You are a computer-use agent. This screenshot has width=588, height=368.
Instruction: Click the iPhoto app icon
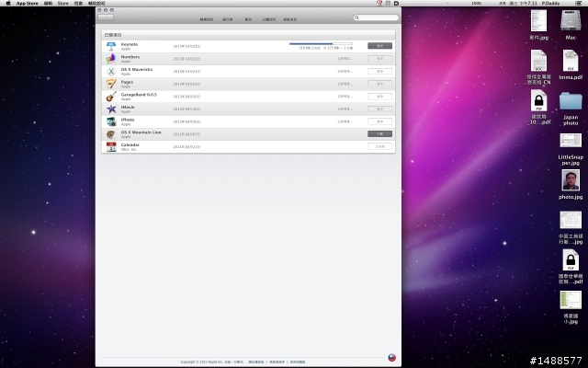(111, 121)
